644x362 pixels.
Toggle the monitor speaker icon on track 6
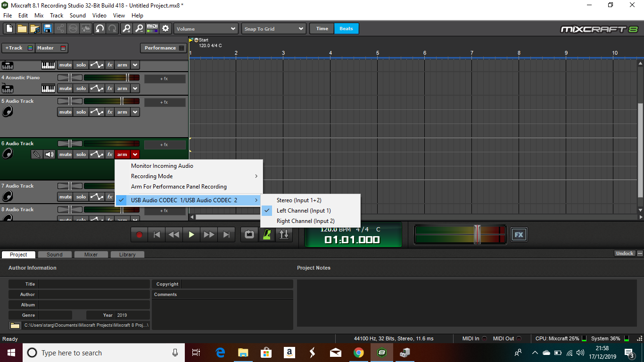[x=50, y=154]
